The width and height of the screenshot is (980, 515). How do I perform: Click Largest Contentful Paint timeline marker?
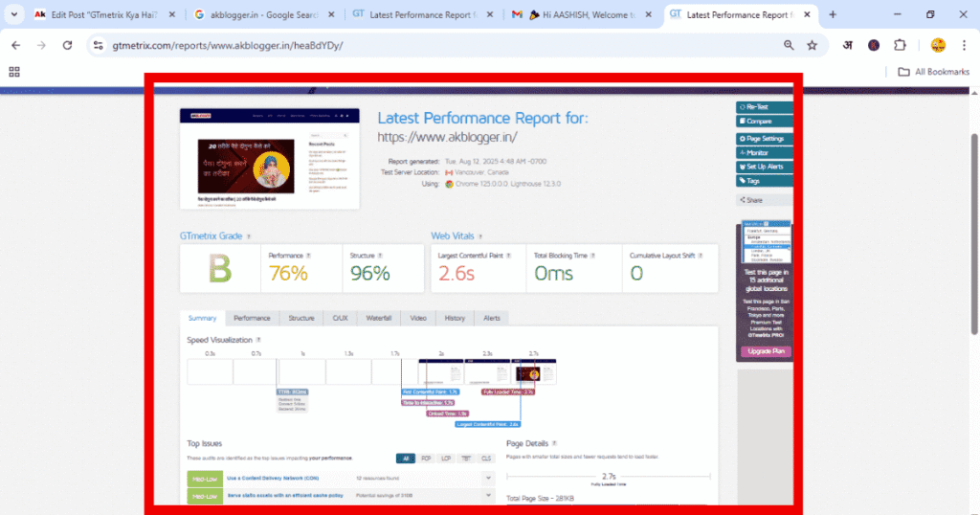[487, 424]
